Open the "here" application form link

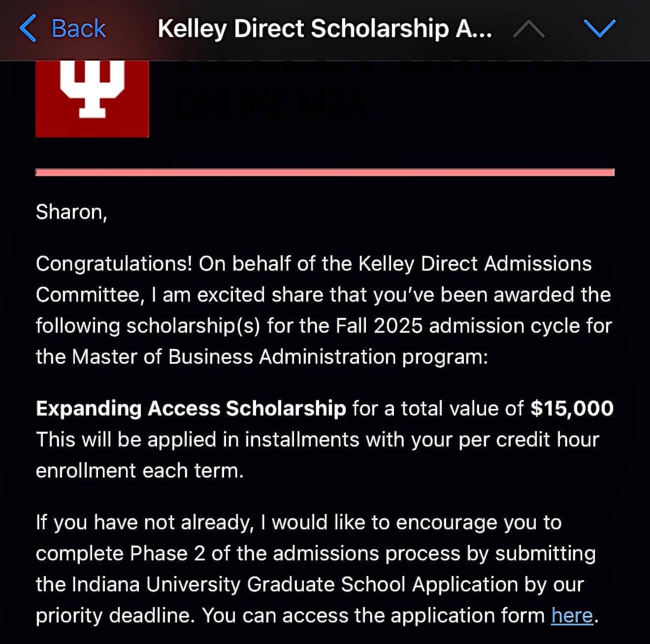[x=572, y=615]
